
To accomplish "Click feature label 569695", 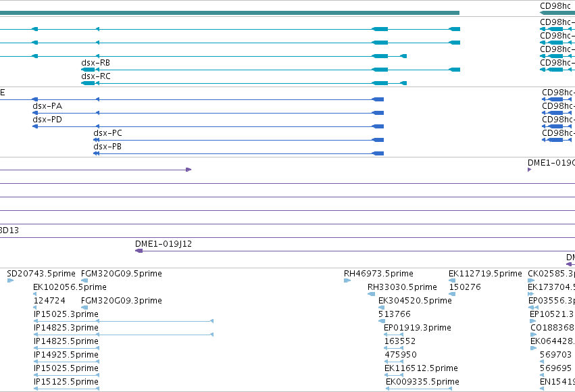I will pos(555,368).
